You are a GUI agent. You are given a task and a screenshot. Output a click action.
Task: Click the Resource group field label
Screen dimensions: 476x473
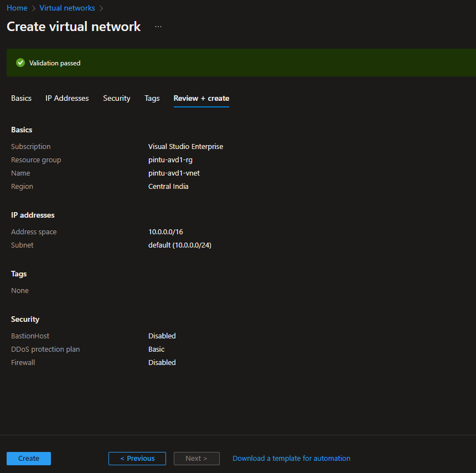point(36,160)
